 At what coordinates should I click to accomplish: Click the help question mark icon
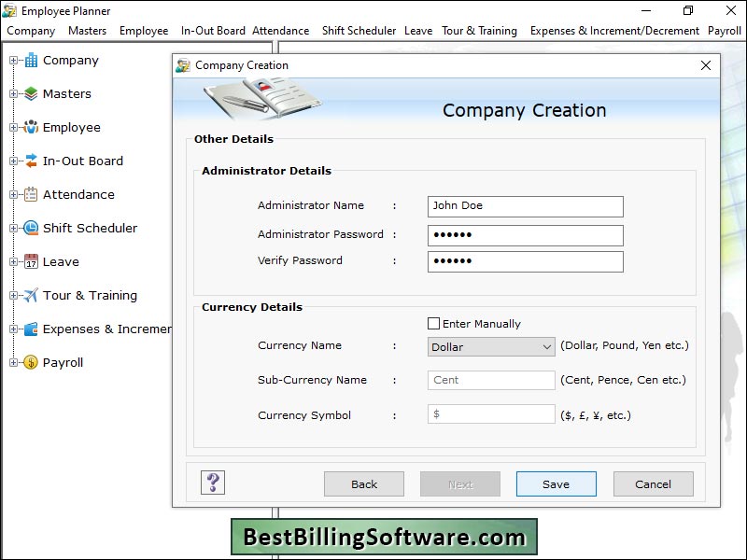click(212, 483)
